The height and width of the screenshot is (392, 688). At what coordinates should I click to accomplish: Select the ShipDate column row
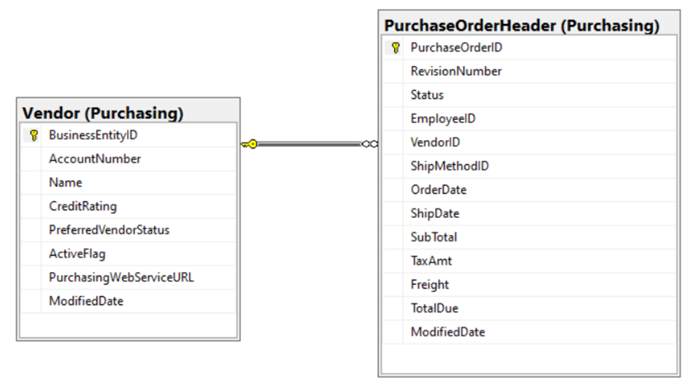[x=530, y=213]
